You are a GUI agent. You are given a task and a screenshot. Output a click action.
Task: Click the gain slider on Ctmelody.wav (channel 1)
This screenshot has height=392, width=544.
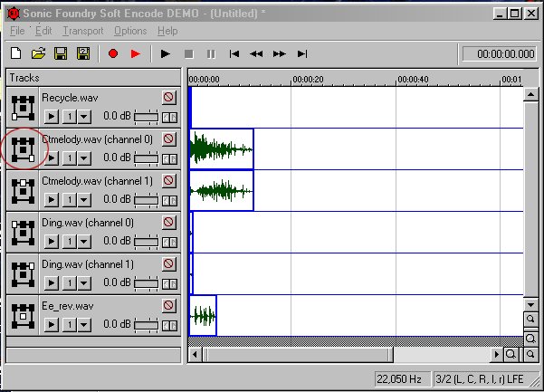[145, 199]
